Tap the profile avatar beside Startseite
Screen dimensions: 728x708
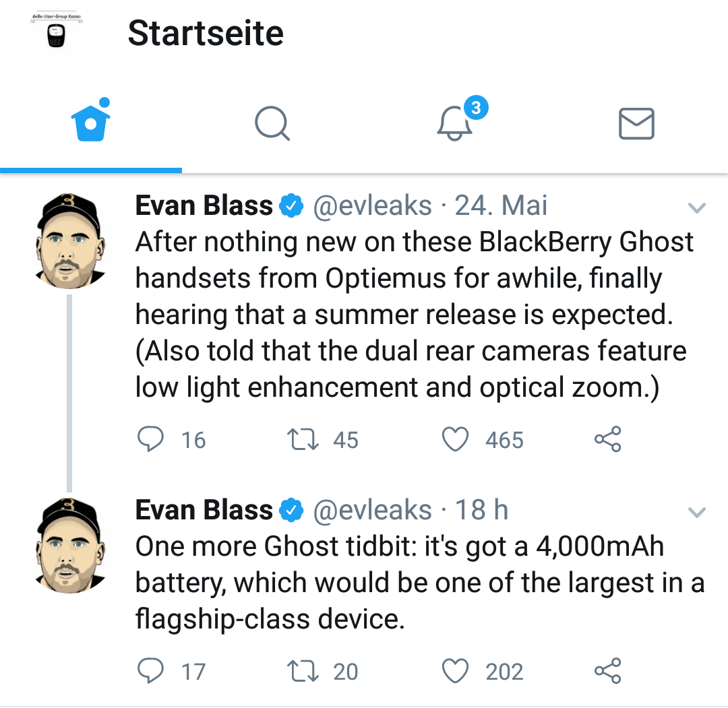click(x=57, y=32)
